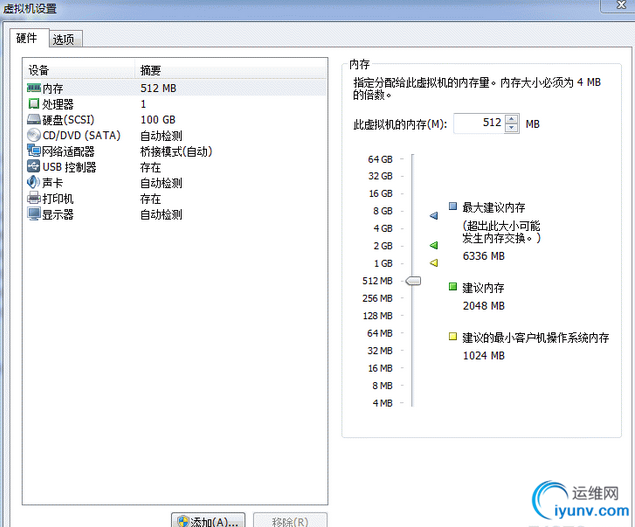Click the 64 MB scale label
Viewport: 635px width, 527px height.
click(380, 333)
